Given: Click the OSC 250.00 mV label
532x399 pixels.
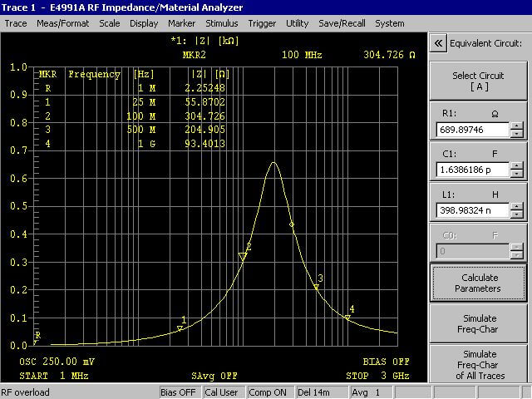Looking at the screenshot, I should [x=57, y=362].
